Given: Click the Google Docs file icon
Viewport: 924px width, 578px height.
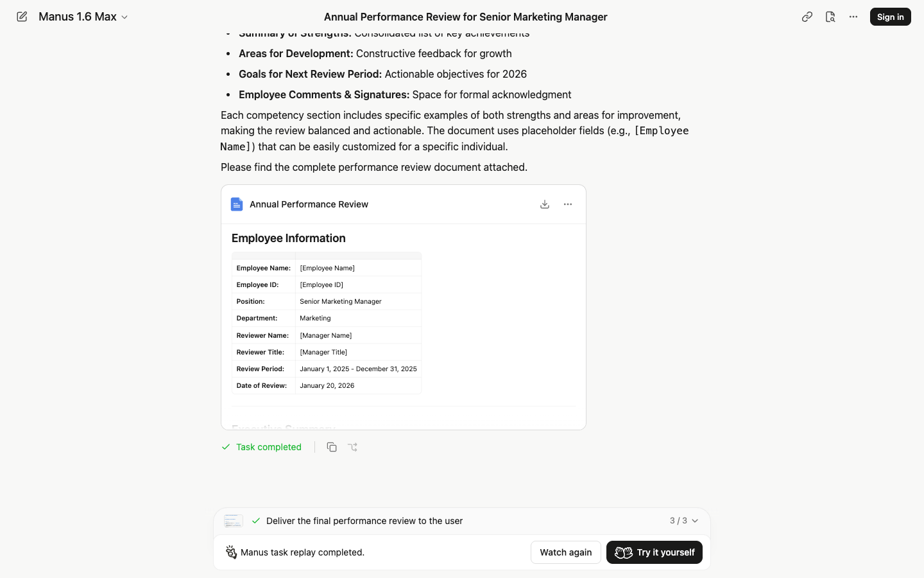Looking at the screenshot, I should click(x=237, y=204).
